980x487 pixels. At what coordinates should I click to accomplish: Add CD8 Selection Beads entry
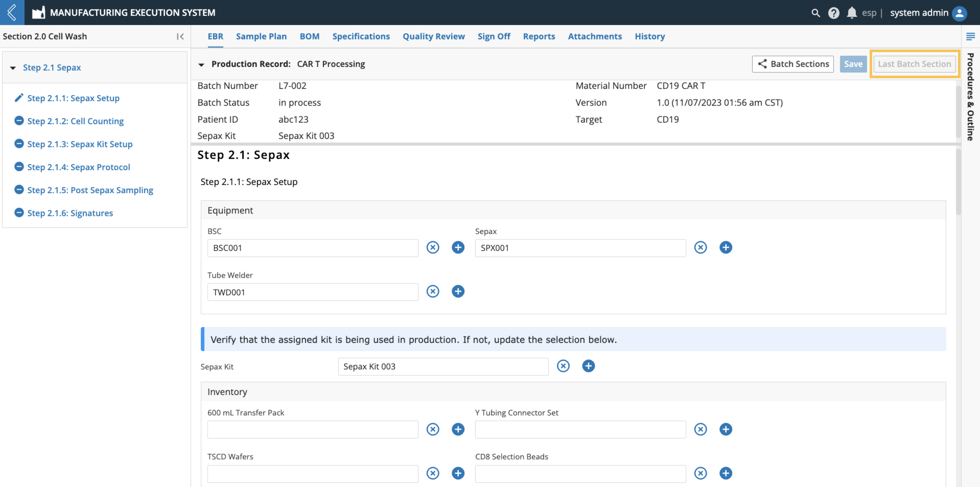pos(726,474)
